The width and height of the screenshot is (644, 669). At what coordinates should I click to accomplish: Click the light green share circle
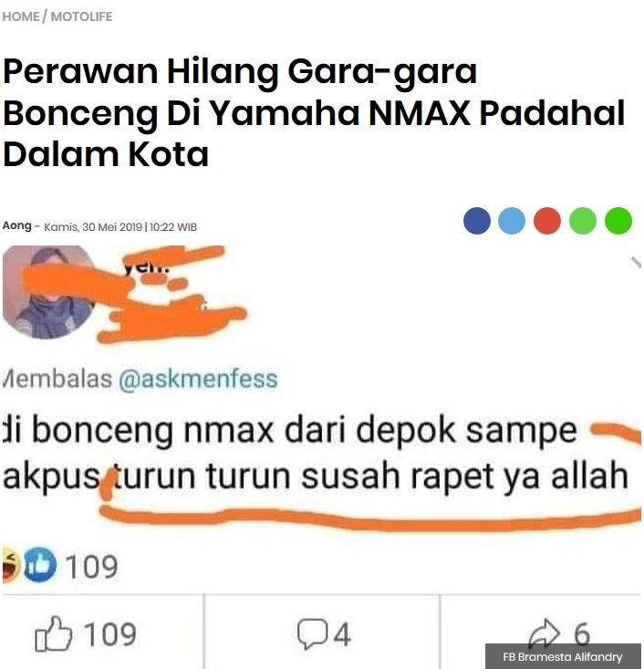click(583, 221)
